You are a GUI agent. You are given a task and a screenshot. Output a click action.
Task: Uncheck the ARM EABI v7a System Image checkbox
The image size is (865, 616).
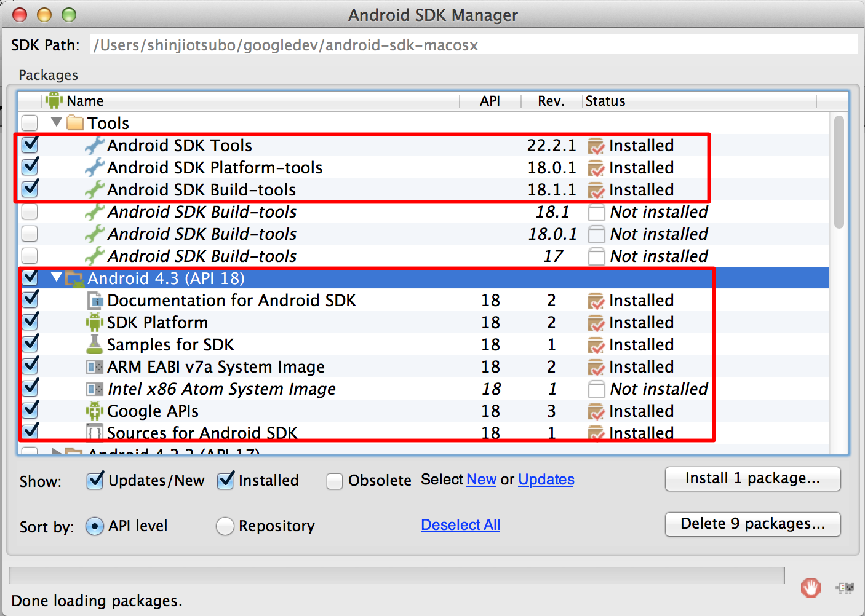tap(30, 366)
